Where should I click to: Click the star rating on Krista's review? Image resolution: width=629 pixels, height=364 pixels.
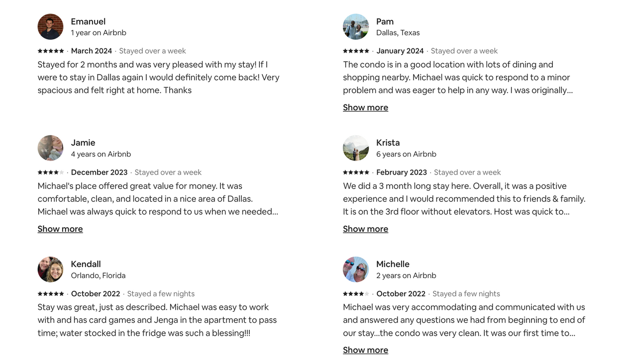tap(356, 172)
